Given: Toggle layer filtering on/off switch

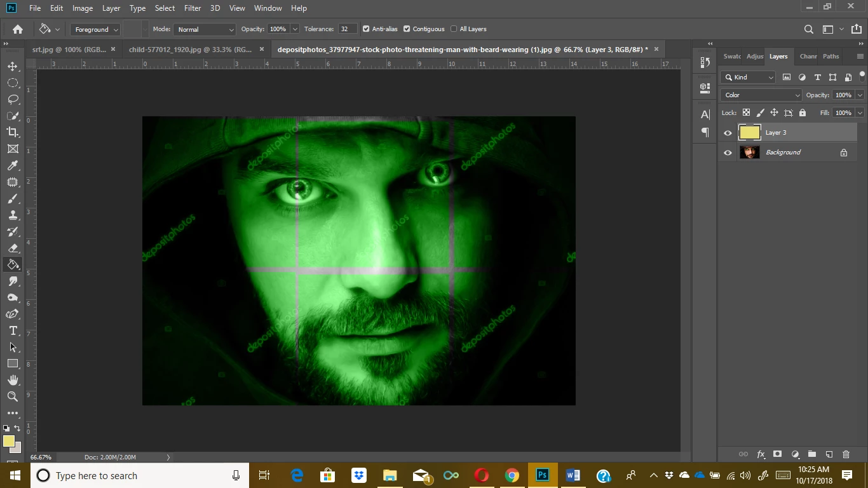Looking at the screenshot, I should (862, 76).
